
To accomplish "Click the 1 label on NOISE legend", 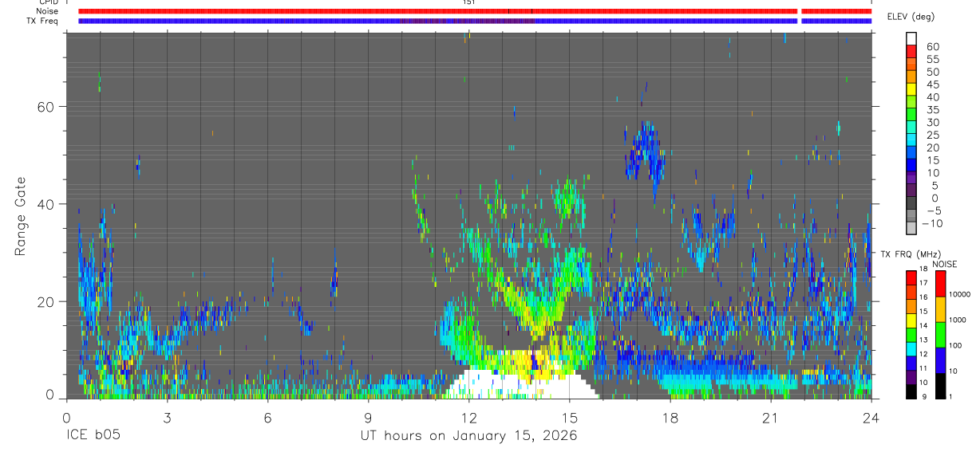I will 950,397.
